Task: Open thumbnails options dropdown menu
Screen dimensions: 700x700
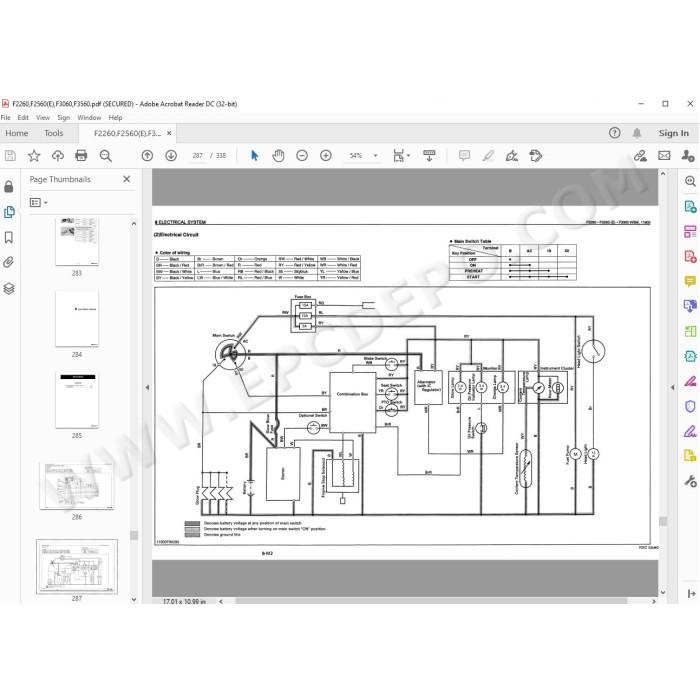Action: point(38,203)
